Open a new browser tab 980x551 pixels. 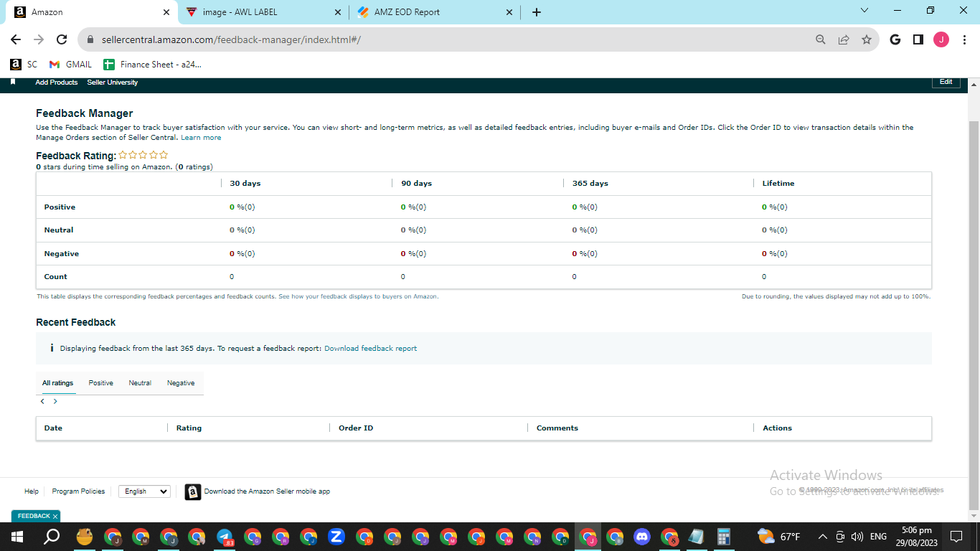tap(537, 12)
